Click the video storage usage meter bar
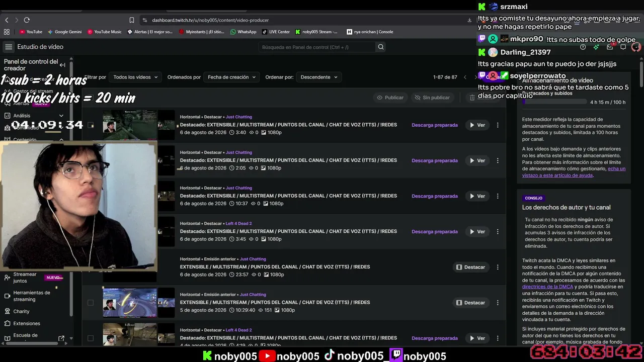This screenshot has width=644, height=362. pyautogui.click(x=554, y=102)
